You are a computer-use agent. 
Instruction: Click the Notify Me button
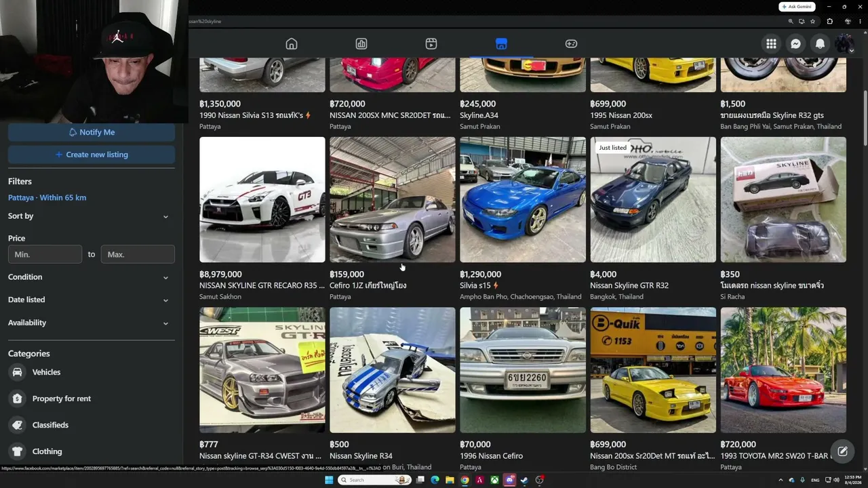[x=92, y=132]
